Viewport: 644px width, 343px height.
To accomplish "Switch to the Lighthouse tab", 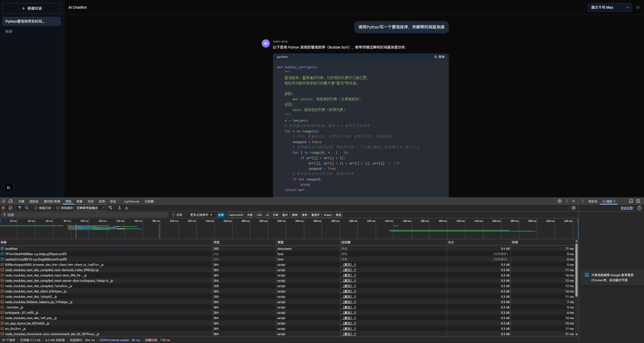I will pos(131,201).
